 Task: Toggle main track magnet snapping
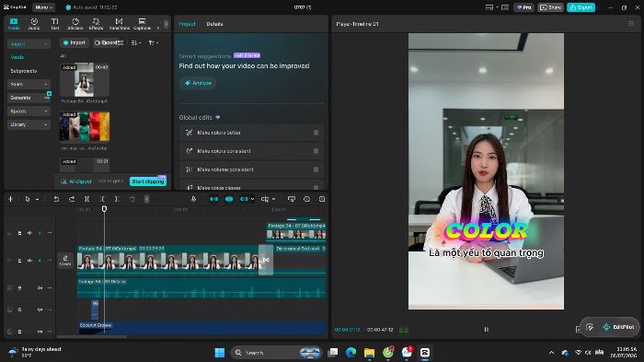(214, 199)
